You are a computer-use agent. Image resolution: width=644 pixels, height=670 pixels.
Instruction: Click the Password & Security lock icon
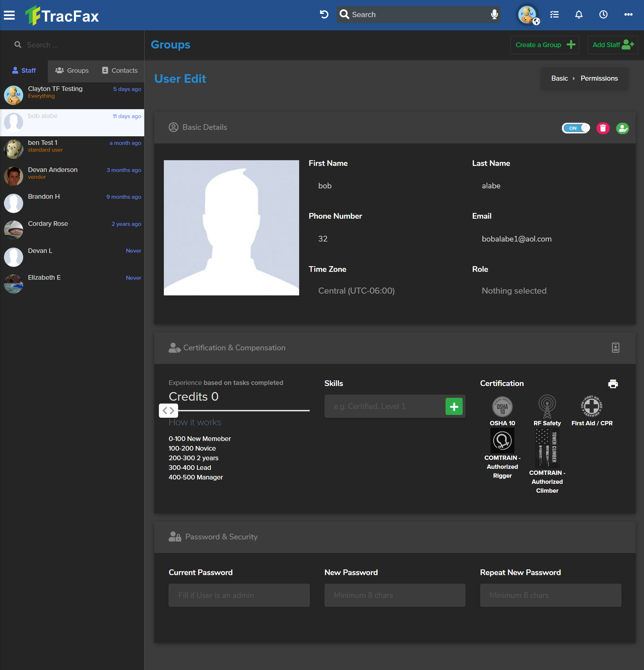pyautogui.click(x=175, y=537)
